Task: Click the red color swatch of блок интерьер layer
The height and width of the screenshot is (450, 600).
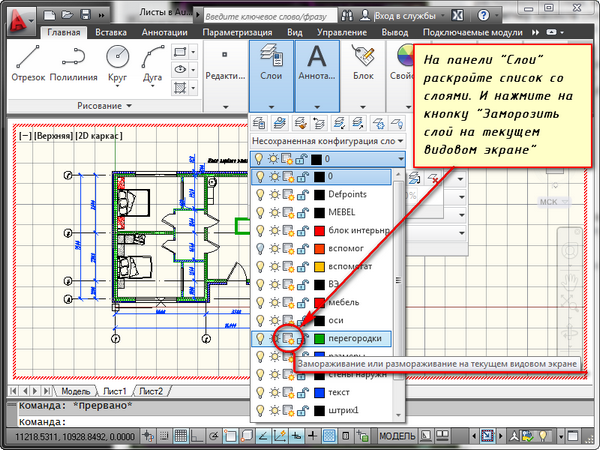Action: click(319, 230)
